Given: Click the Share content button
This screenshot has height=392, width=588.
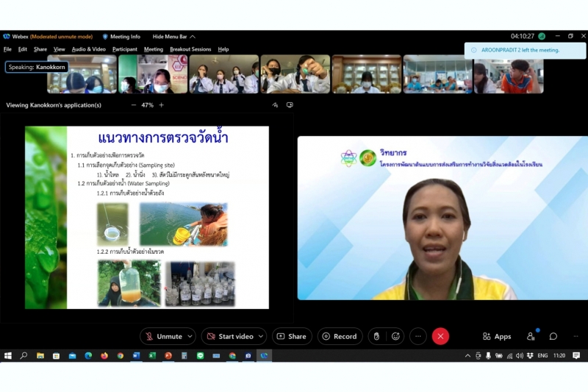Looking at the screenshot, I should tap(292, 336).
